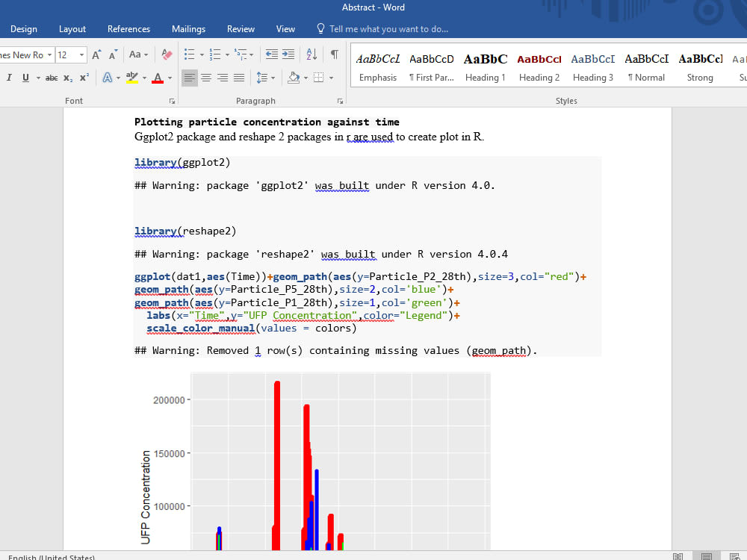Click the English (United States) language indicator

(x=52, y=557)
